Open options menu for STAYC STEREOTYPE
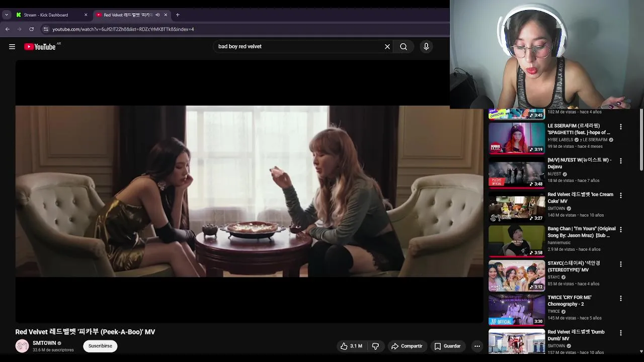644x362 pixels. (x=621, y=264)
